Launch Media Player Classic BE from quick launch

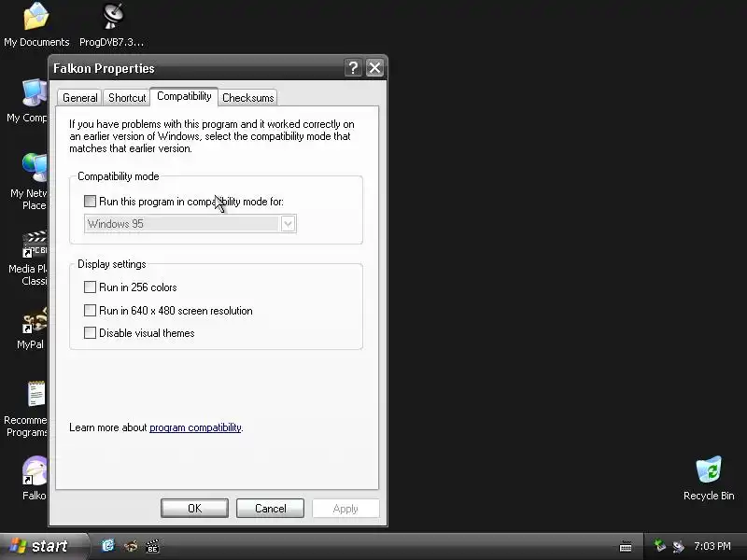152,546
